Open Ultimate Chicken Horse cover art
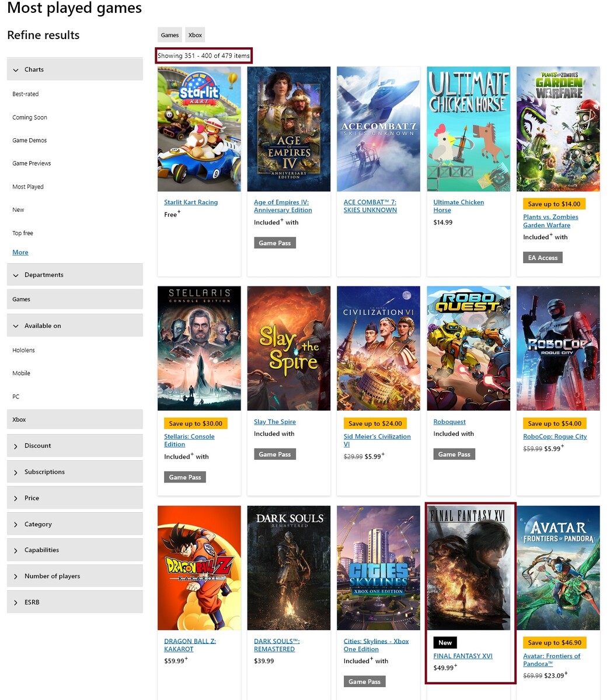Screen dimensions: 610x700 pos(468,129)
